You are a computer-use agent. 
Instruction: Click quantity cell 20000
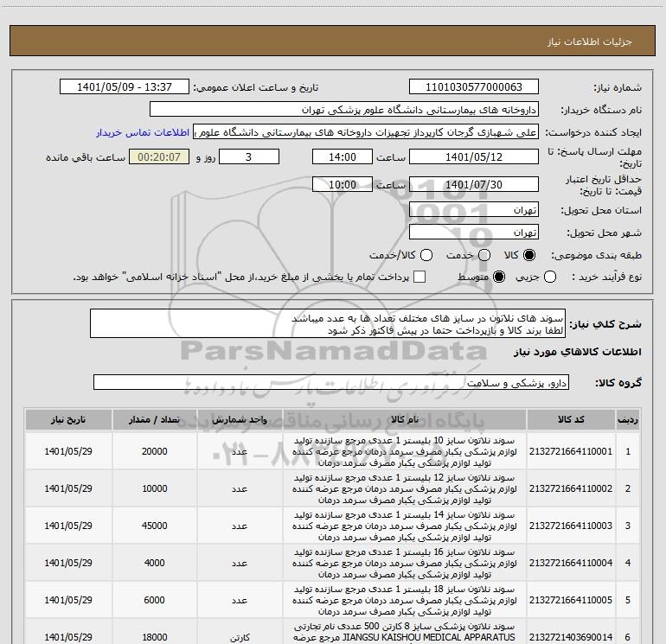click(154, 452)
